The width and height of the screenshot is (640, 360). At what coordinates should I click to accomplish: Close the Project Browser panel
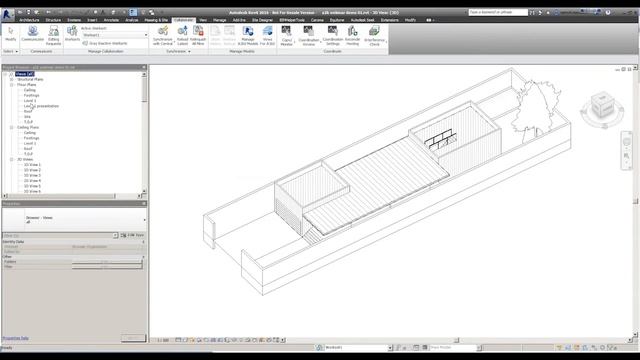(144, 67)
